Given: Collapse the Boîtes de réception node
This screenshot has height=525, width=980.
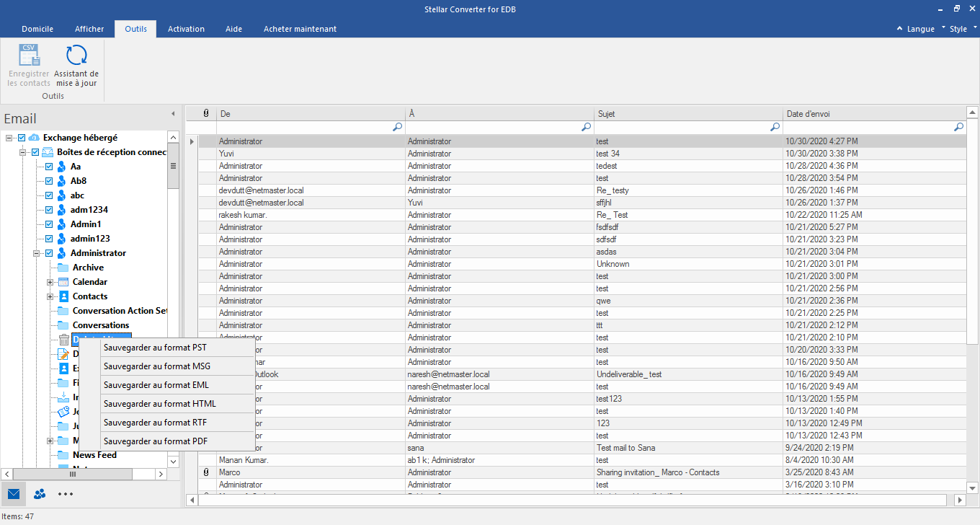Looking at the screenshot, I should point(23,152).
